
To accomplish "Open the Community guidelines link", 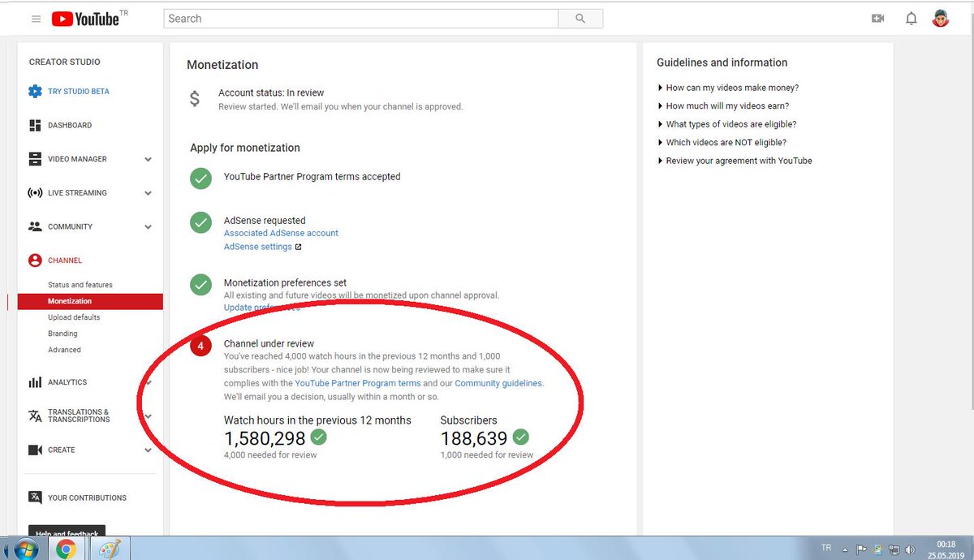I will [498, 383].
